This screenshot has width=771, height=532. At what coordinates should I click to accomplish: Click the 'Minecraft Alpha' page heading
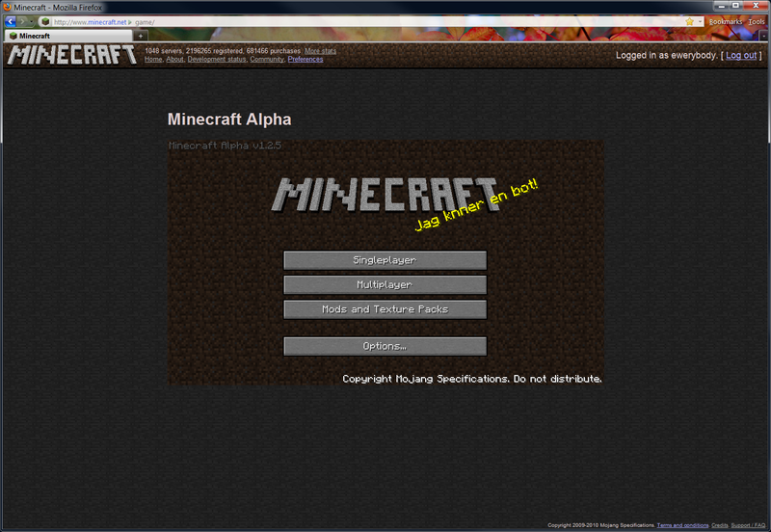[229, 120]
